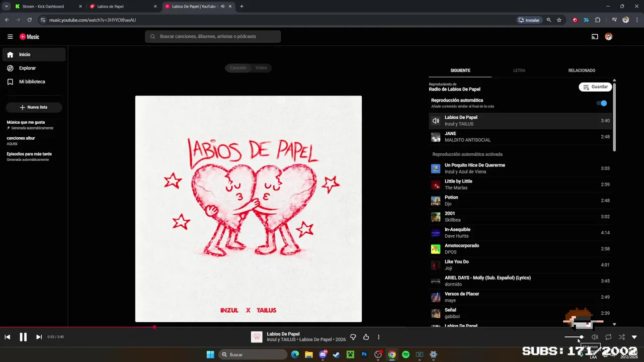Play Like You Do by Joji
Screen dimensions: 644x362
(521, 265)
